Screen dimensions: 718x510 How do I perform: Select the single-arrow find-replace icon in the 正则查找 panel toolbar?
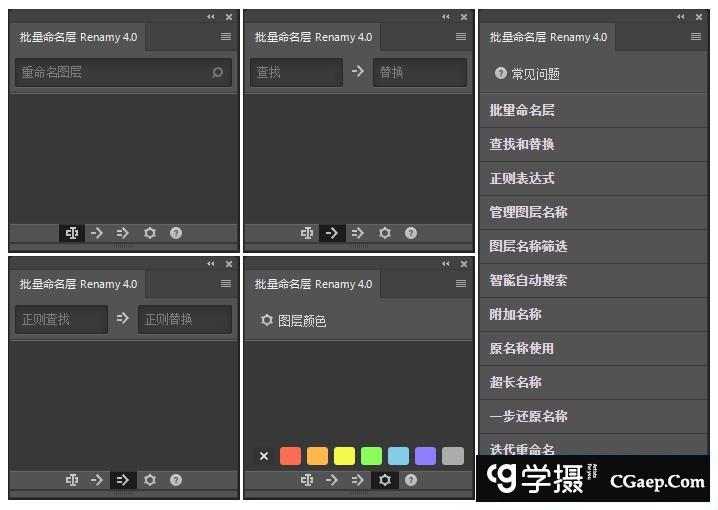(97, 480)
